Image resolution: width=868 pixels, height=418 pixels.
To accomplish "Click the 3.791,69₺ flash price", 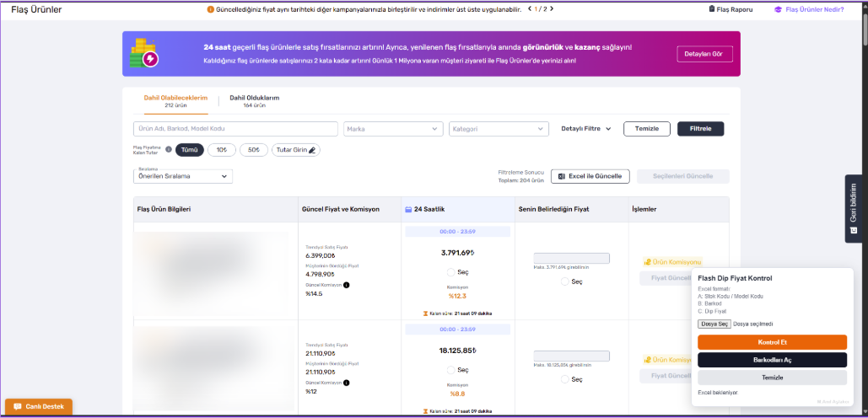I will [458, 253].
